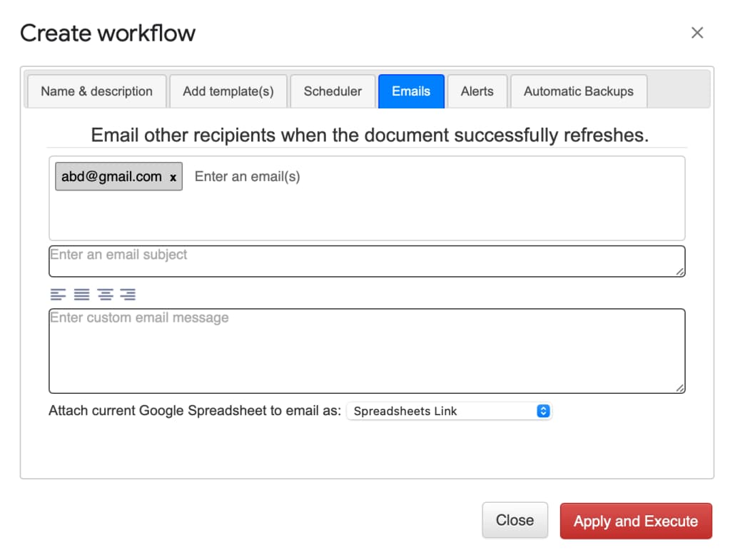Click the Close button
This screenshot has height=560, width=730.
coord(514,521)
